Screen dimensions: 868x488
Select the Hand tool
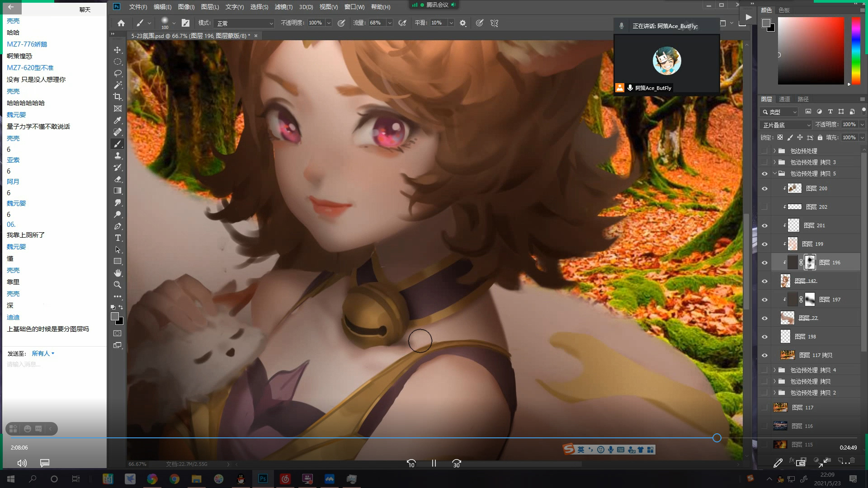[x=118, y=273]
